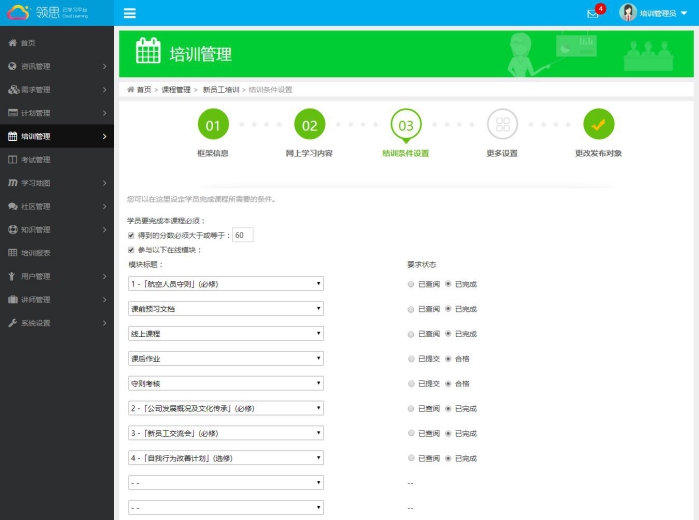This screenshot has width=699, height=520.
Task: Click the 网上学习内容 step label
Action: pos(309,153)
